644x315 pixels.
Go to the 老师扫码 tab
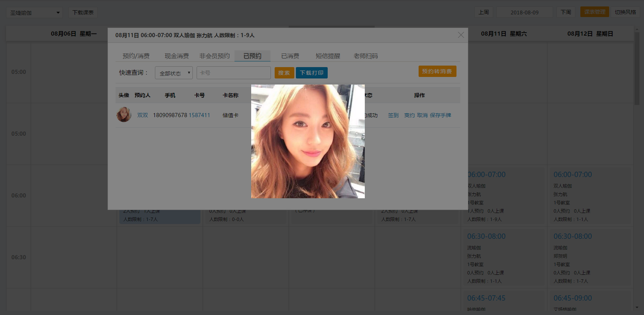point(366,56)
